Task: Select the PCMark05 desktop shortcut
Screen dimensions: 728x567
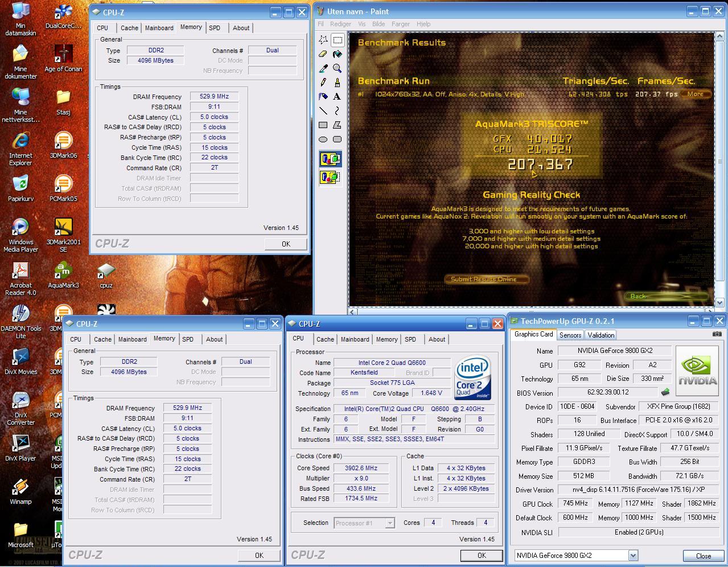Action: (63, 188)
